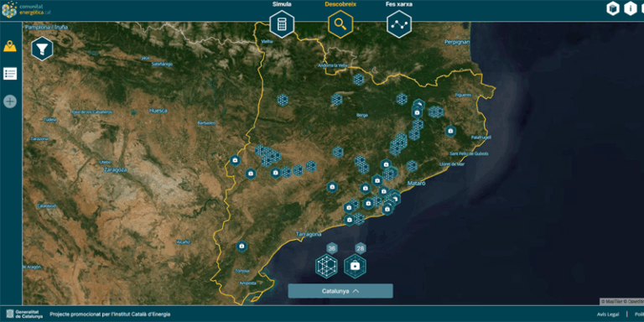Click the Figueres map label
The image size is (644, 322).
pyautogui.click(x=463, y=95)
